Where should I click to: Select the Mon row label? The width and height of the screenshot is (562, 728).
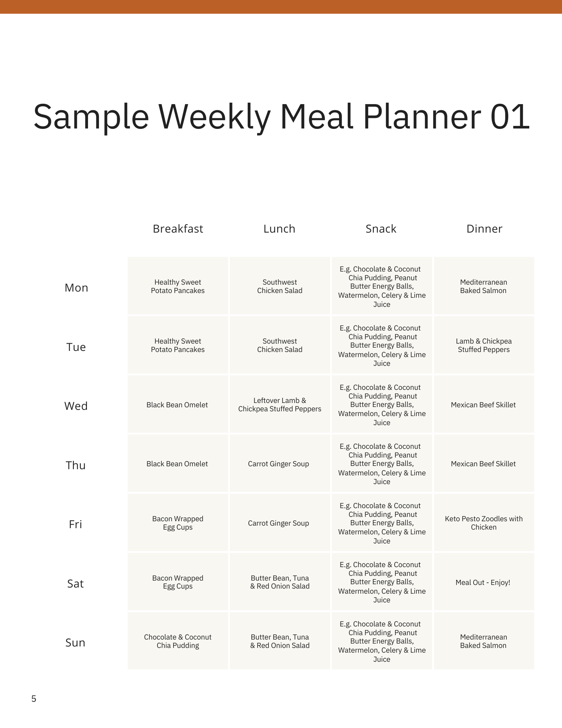[76, 288]
